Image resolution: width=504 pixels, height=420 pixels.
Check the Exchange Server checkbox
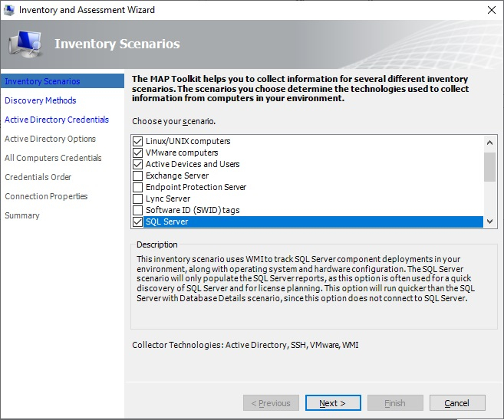pyautogui.click(x=137, y=176)
